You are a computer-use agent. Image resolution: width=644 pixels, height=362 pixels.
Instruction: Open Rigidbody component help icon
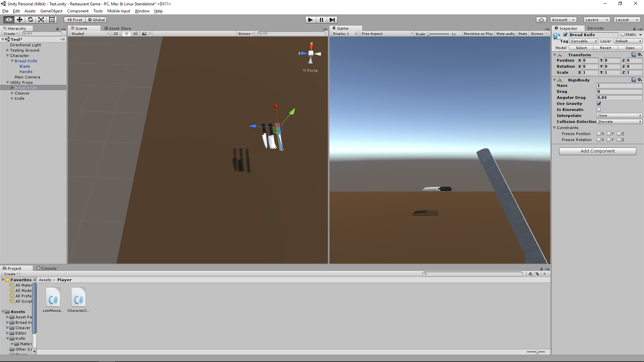(x=634, y=80)
